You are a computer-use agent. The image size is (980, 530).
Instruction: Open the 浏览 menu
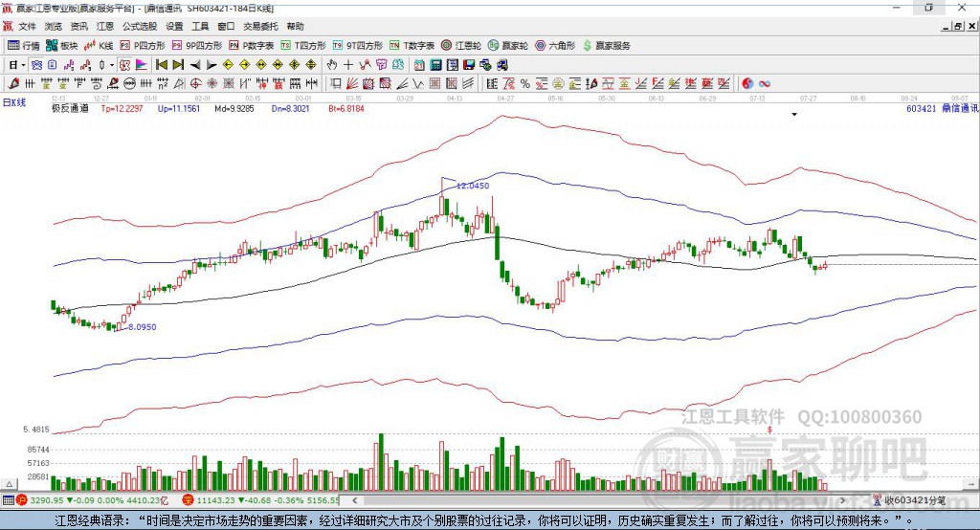pyautogui.click(x=54, y=26)
